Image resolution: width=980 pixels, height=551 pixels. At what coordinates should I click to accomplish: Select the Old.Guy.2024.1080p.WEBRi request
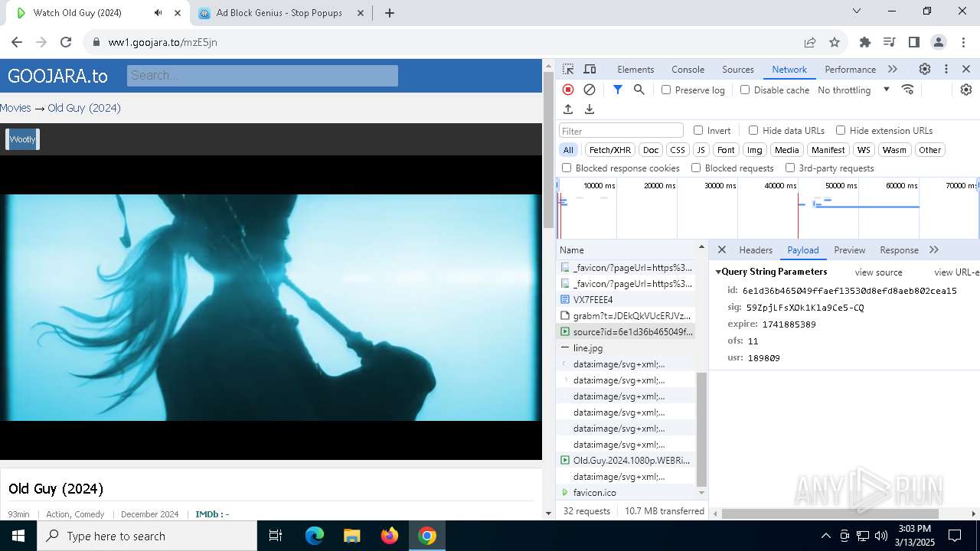pos(626,461)
